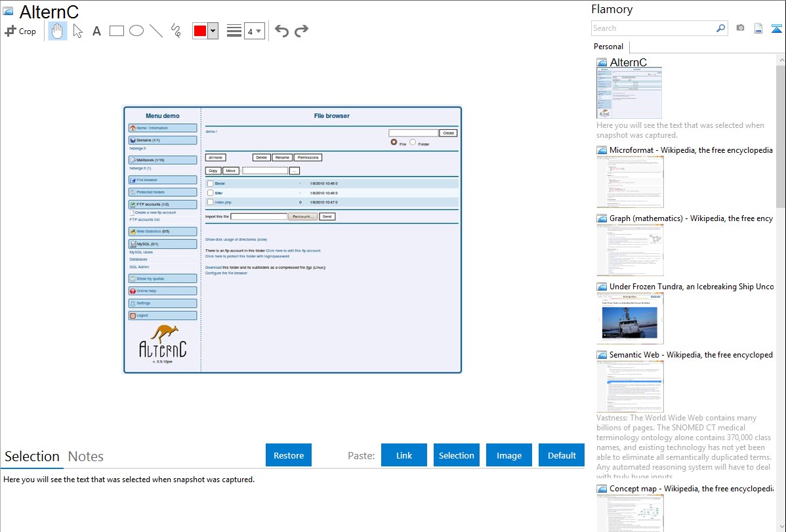The height and width of the screenshot is (532, 786).
Task: Open the Microformat Wikipedia snapshot thumbnail
Action: pyautogui.click(x=630, y=182)
